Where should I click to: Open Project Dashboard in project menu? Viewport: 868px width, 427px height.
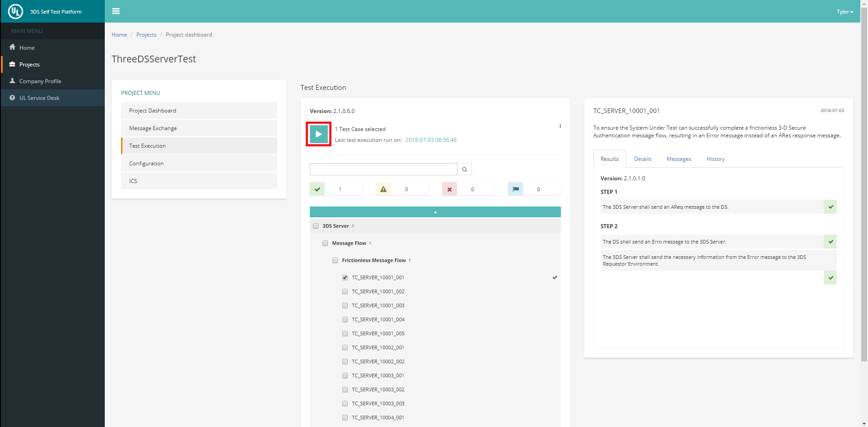pos(199,111)
